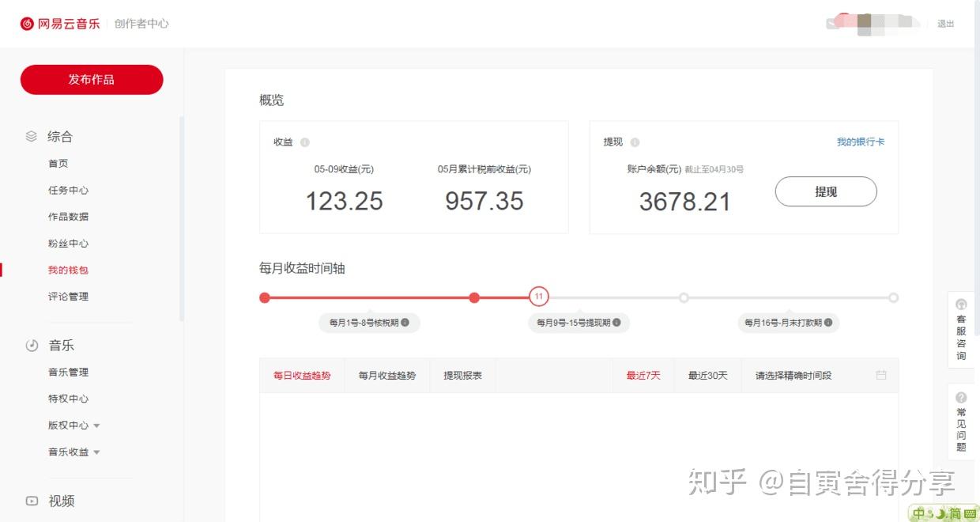The image size is (980, 522).
Task: Open 我的钱包 in the sidebar
Action: coord(68,270)
